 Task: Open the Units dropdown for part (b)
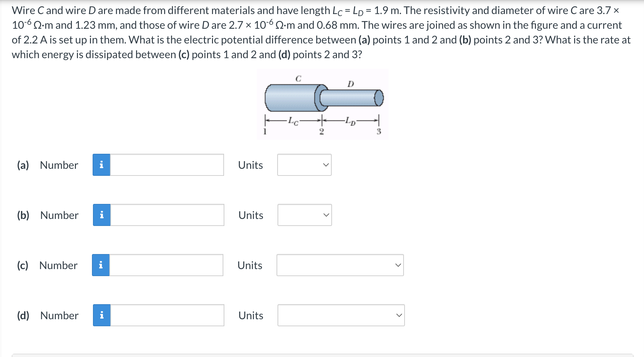(304, 215)
